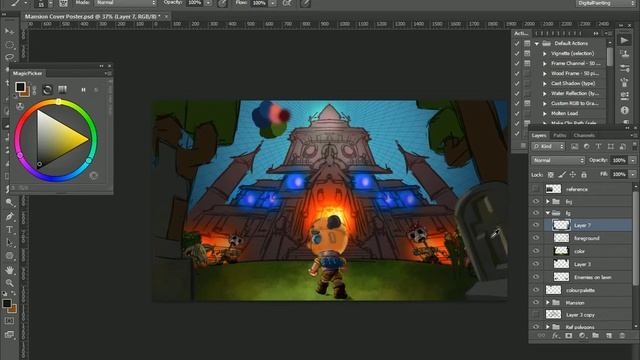The image size is (640, 360).
Task: Collapse the Default Actions set
Action: tap(537, 43)
